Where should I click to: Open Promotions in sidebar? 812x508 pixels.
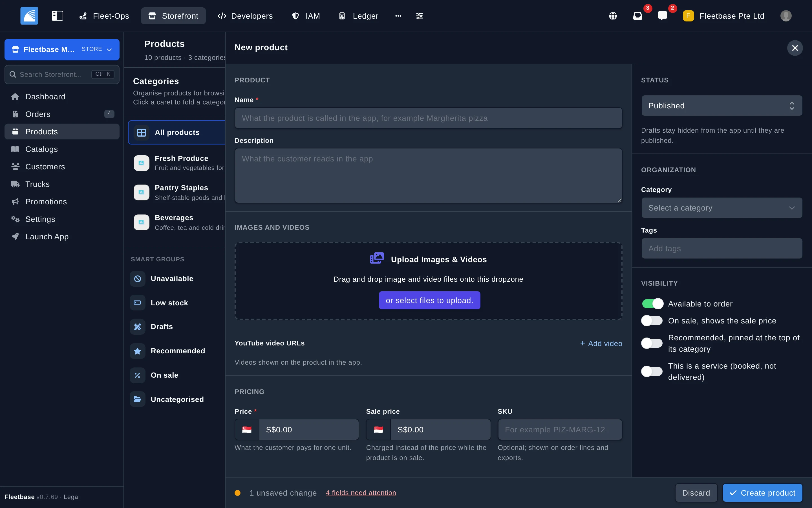click(x=62, y=202)
